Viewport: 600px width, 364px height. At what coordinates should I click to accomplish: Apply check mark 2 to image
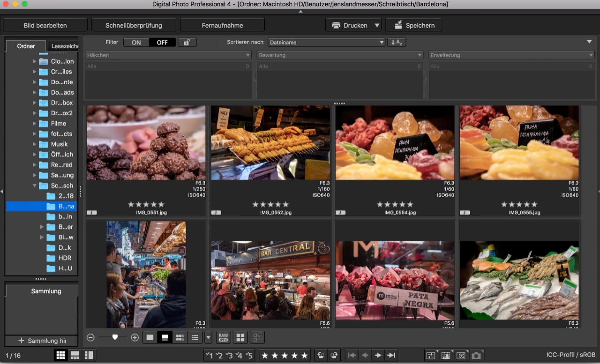[x=219, y=355]
